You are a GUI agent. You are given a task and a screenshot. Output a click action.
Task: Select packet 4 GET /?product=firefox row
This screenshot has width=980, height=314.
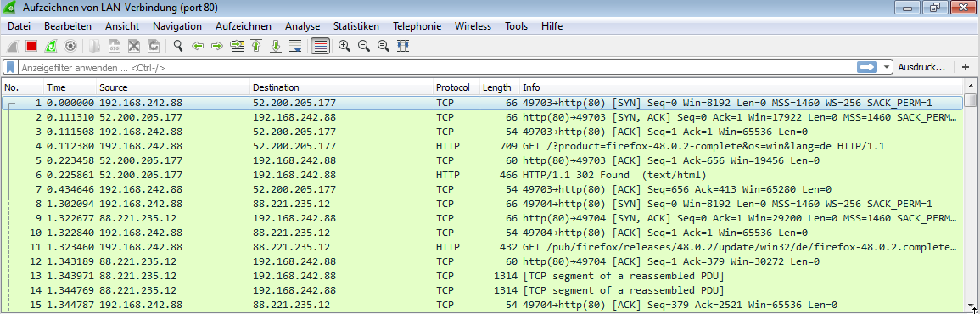[x=483, y=146]
